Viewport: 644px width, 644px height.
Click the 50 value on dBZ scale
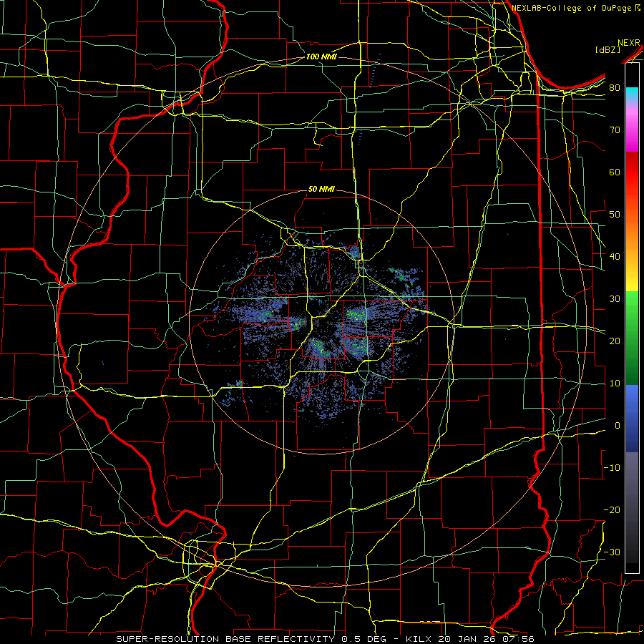point(615,215)
